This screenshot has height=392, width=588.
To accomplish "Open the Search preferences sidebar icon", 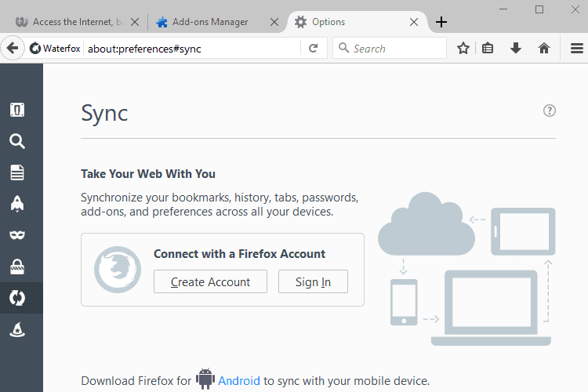I will pos(17,141).
